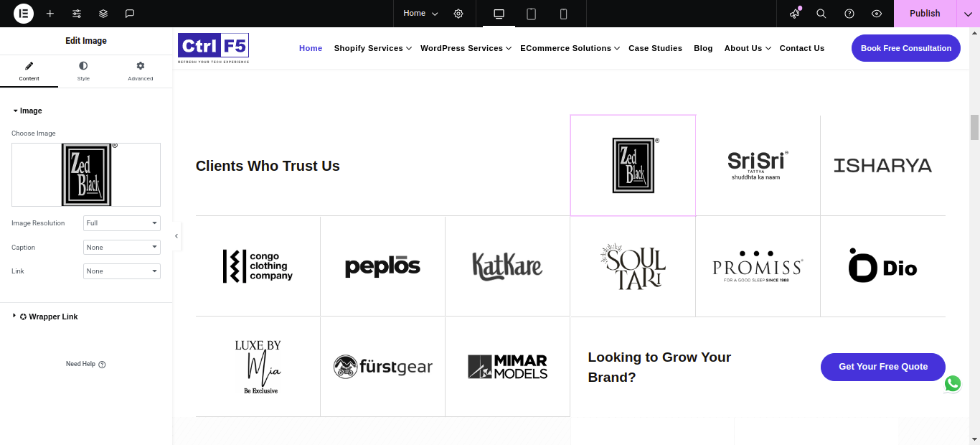Open the Link dropdown

click(122, 271)
